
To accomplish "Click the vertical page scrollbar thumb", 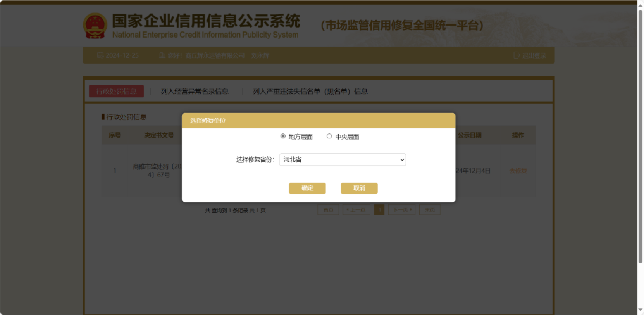I will 641,136.
